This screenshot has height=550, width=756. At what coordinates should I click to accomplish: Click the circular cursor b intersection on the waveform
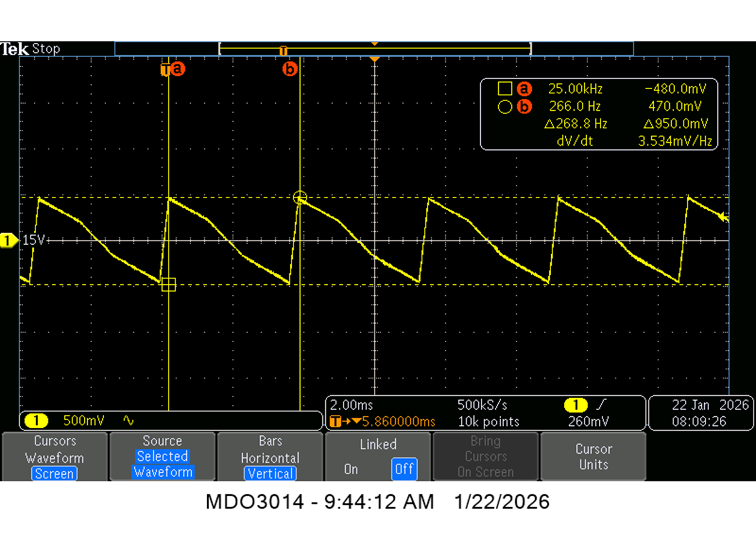point(300,197)
